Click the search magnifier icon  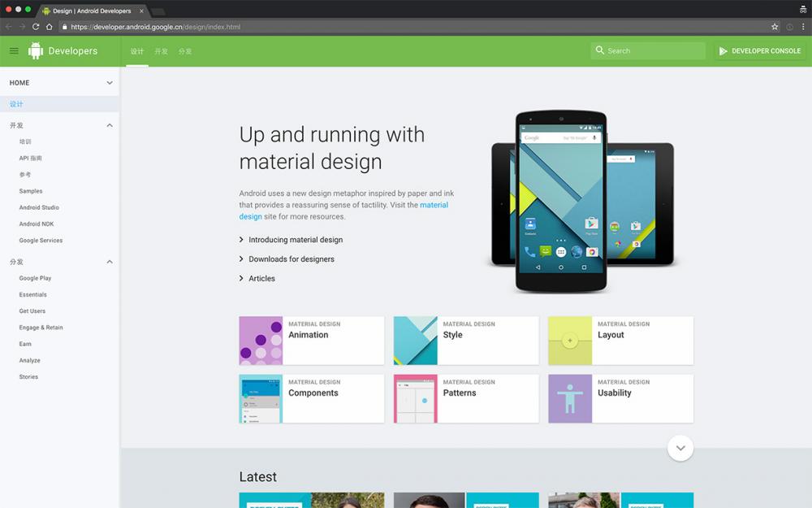coord(600,50)
